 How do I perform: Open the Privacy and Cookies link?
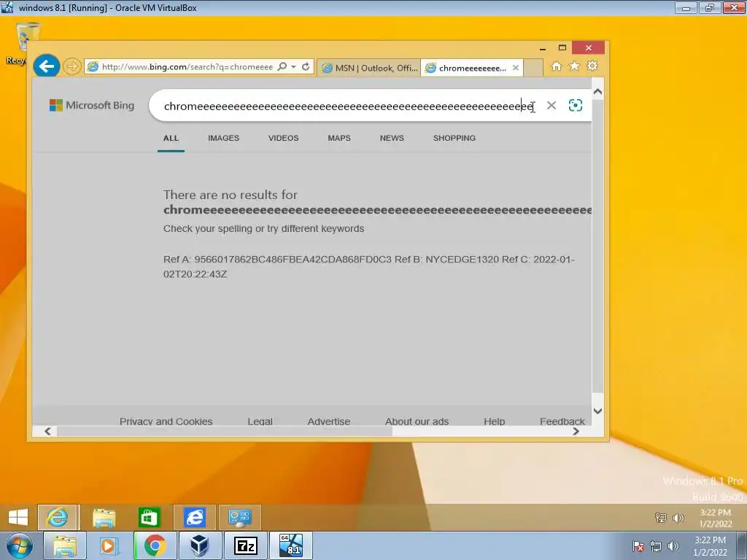coord(166,421)
